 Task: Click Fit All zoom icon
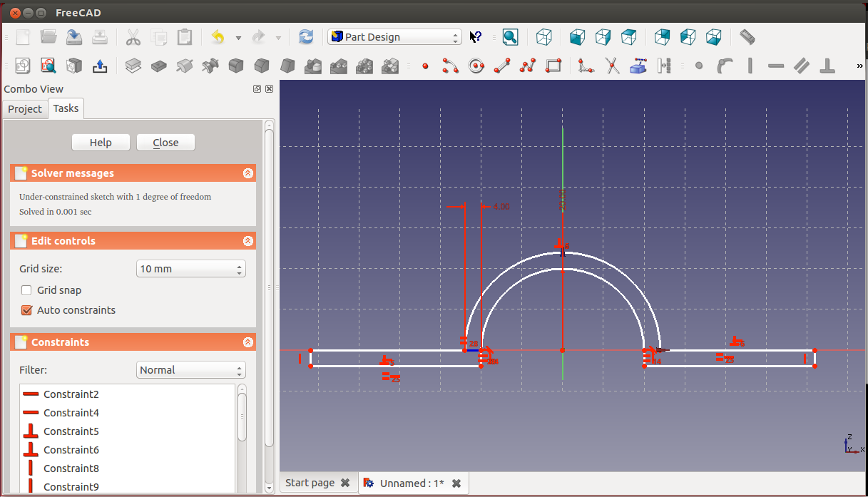pyautogui.click(x=510, y=37)
